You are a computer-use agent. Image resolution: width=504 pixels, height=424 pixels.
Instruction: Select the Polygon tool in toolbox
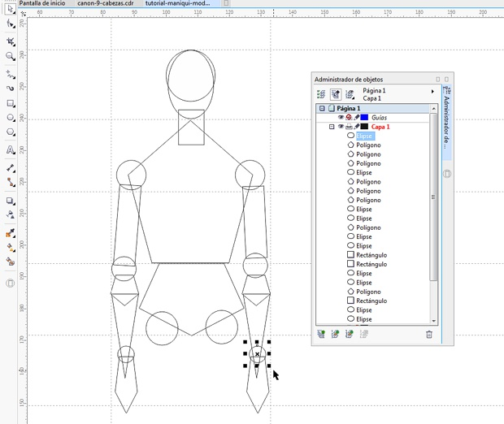[11, 132]
